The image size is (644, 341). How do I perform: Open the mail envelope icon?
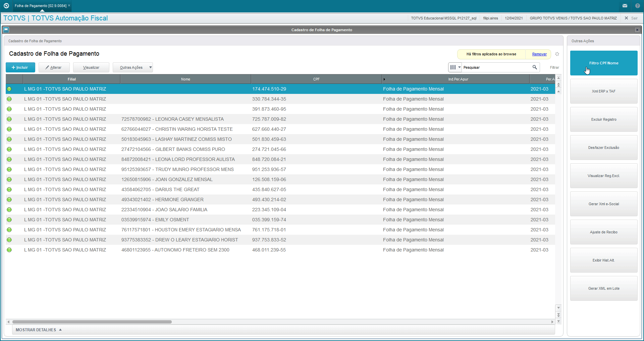tap(625, 6)
